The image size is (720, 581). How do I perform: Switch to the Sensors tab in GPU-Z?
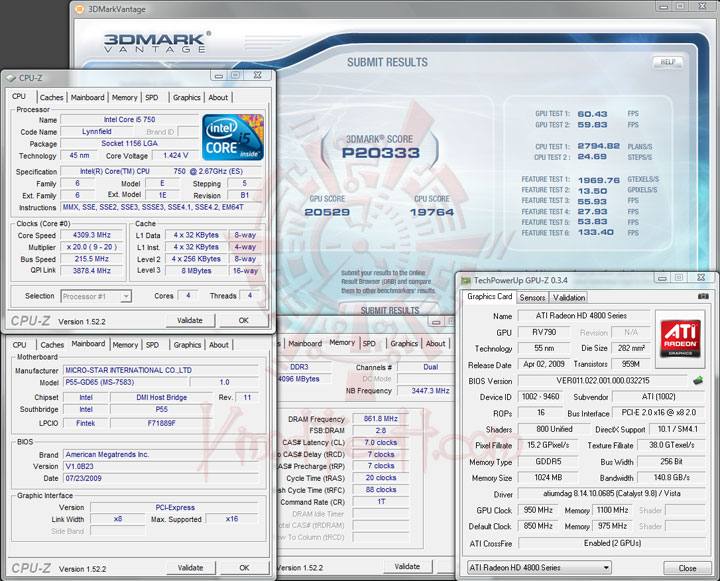click(x=532, y=297)
